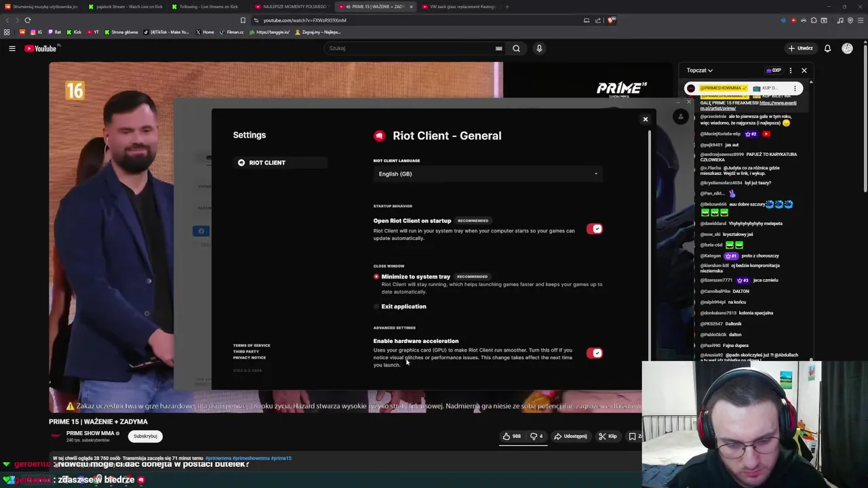Click the bookmark icon in address bar
Image resolution: width=868 pixels, height=488 pixels.
coord(243,20)
